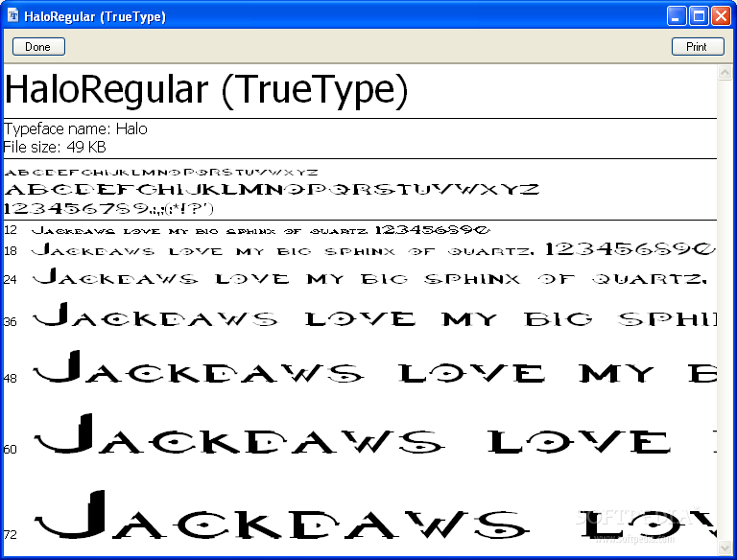Click the HaloRegular (TrueType) heading
Image resolution: width=737 pixels, height=560 pixels.
tap(206, 89)
